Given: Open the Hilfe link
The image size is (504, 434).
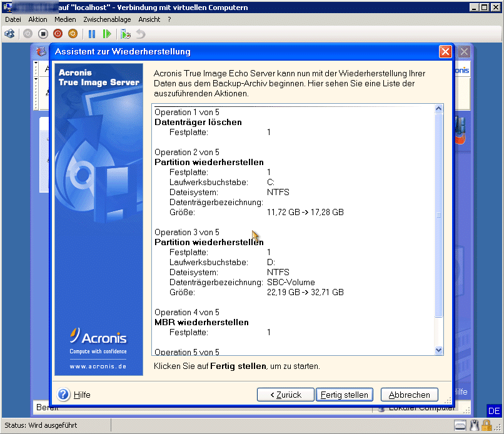Looking at the screenshot, I should pyautogui.click(x=82, y=395).
